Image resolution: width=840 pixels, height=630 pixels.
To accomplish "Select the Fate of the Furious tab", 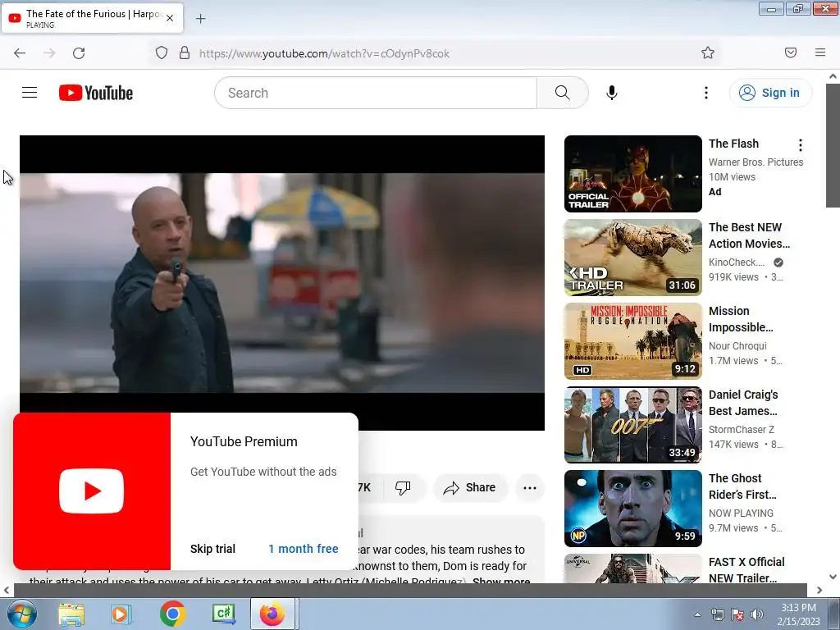I will click(x=92, y=18).
